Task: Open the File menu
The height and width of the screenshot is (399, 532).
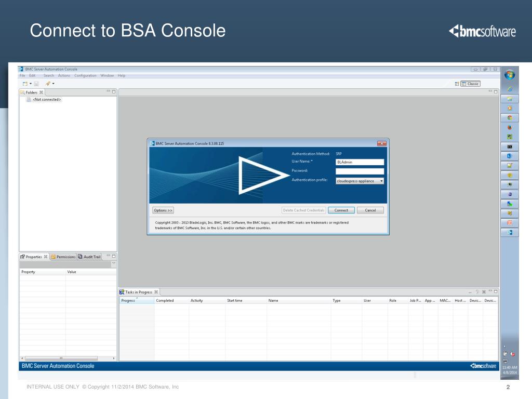Action: click(22, 76)
